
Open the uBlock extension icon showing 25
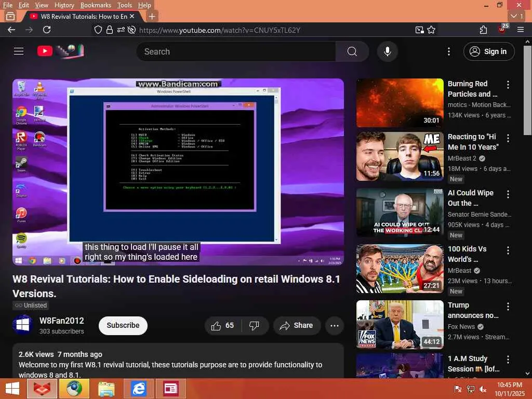tap(502, 29)
